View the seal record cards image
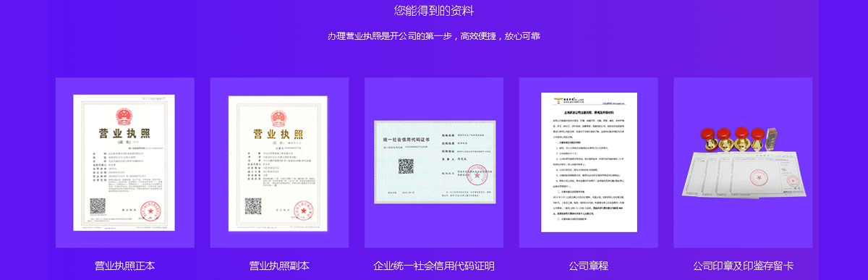The image size is (868, 280). coord(743,163)
